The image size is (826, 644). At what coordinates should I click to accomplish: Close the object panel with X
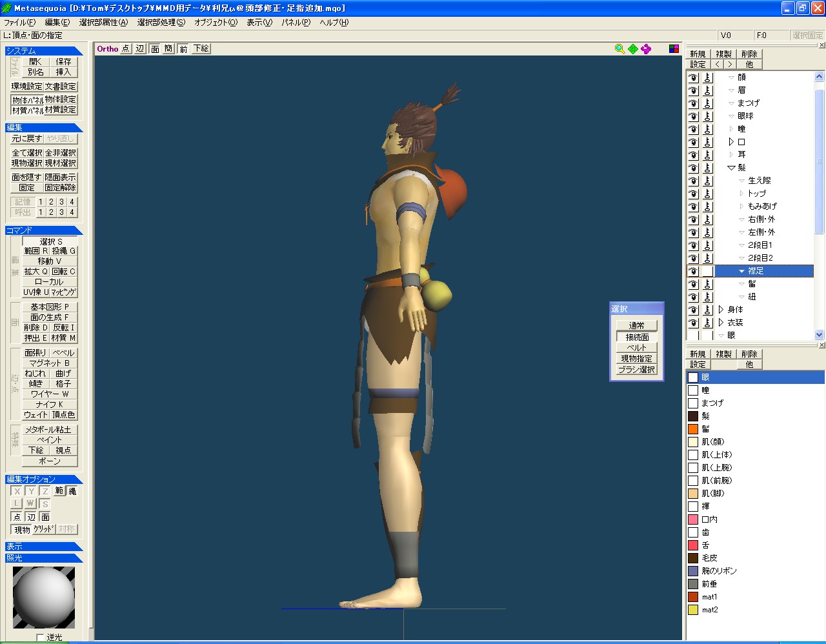click(x=821, y=45)
